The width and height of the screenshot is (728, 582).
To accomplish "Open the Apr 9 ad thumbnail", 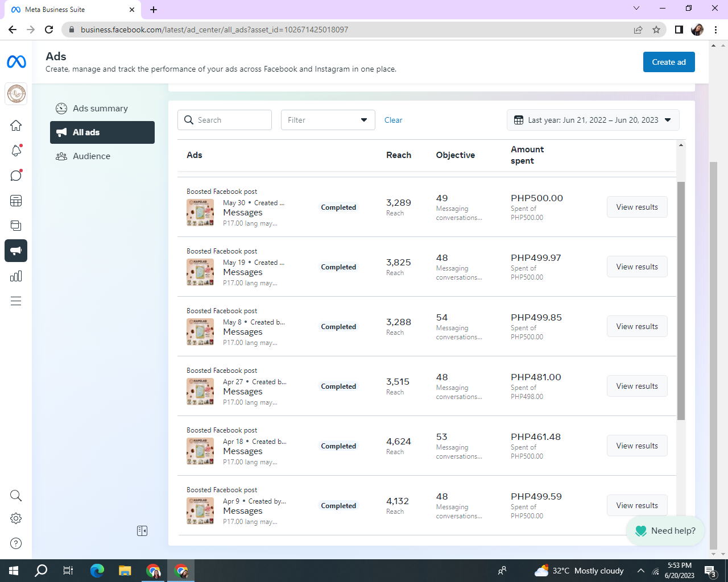I will point(200,511).
